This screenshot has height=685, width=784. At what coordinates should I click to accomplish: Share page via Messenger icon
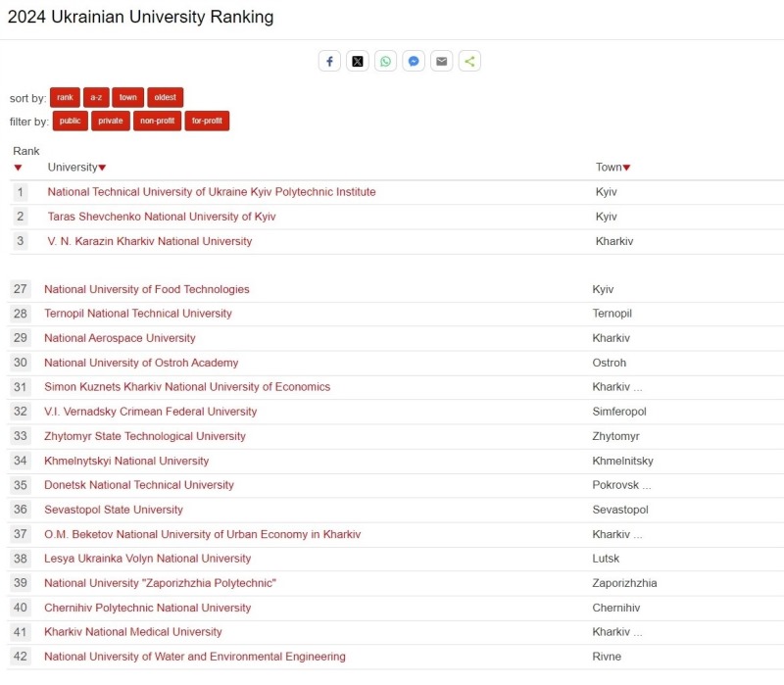tap(414, 61)
